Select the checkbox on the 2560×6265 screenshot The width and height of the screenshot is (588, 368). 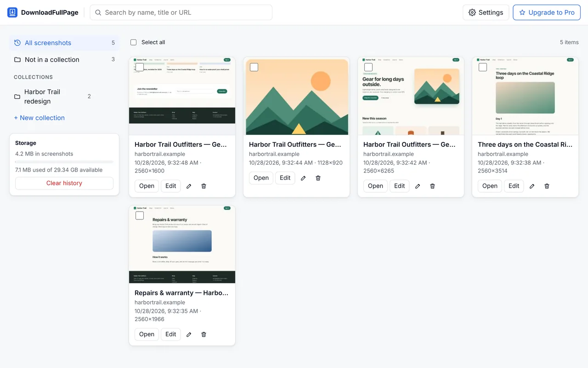coord(368,67)
